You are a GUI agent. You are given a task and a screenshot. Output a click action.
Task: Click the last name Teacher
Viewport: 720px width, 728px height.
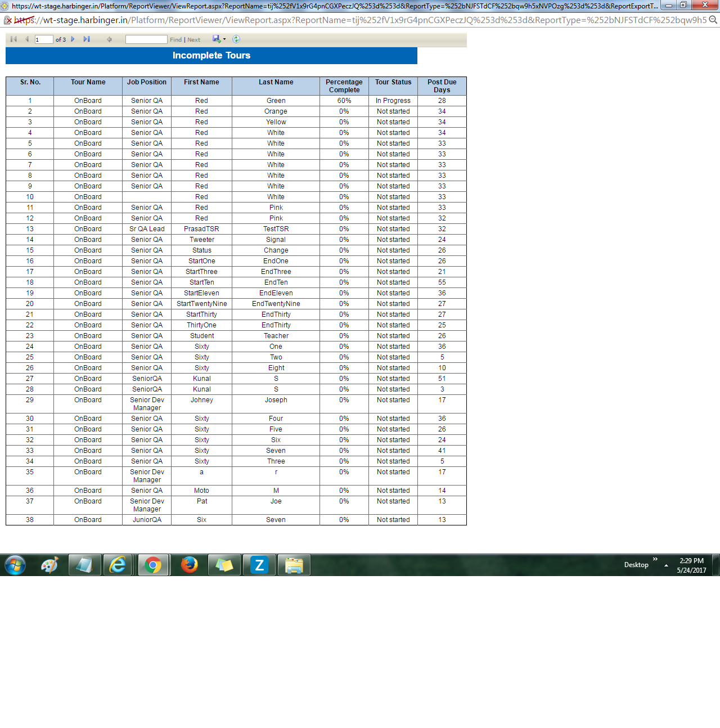click(276, 336)
